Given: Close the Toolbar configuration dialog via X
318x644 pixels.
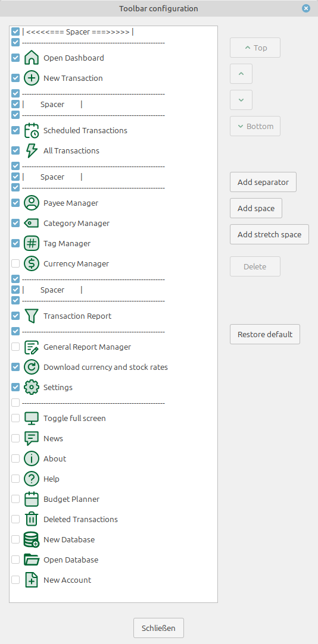Looking at the screenshot, I should click(x=305, y=8).
